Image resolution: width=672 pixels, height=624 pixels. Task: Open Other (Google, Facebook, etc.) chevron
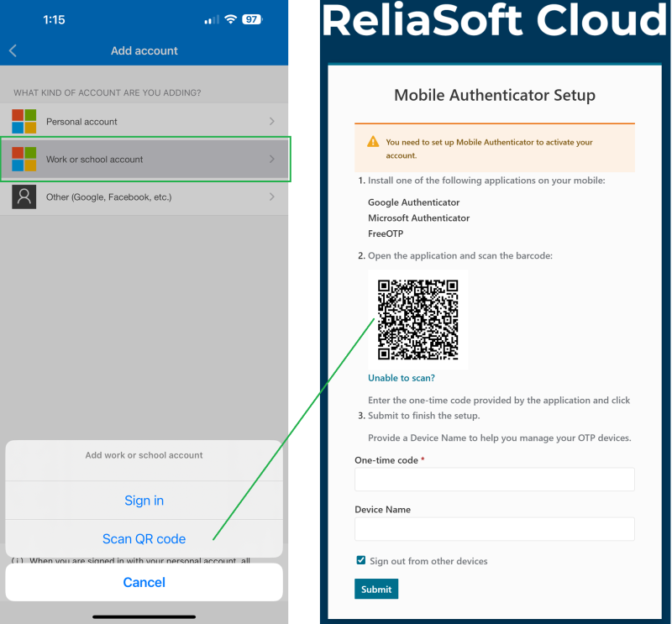click(271, 197)
